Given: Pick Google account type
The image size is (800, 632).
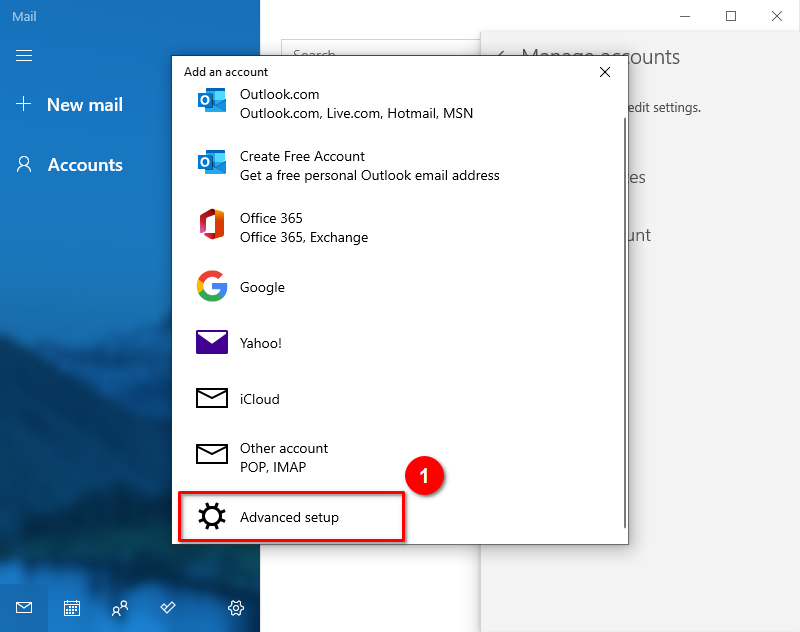Looking at the screenshot, I should point(398,287).
